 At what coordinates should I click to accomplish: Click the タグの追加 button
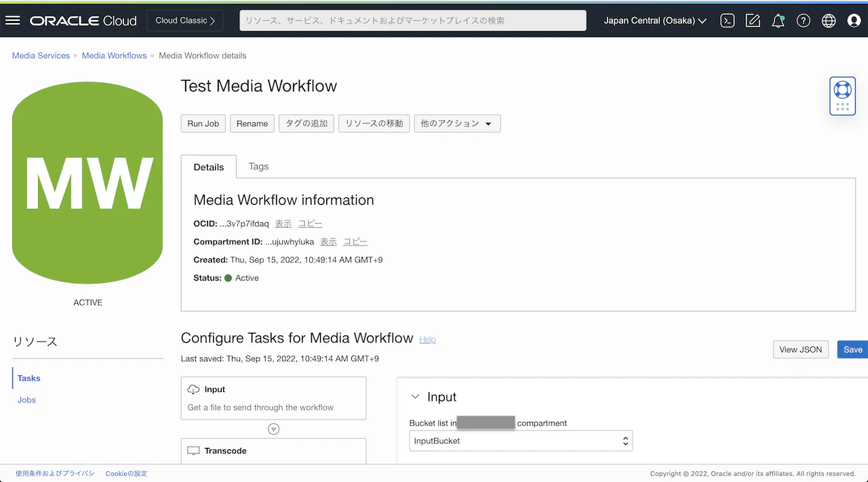point(307,123)
